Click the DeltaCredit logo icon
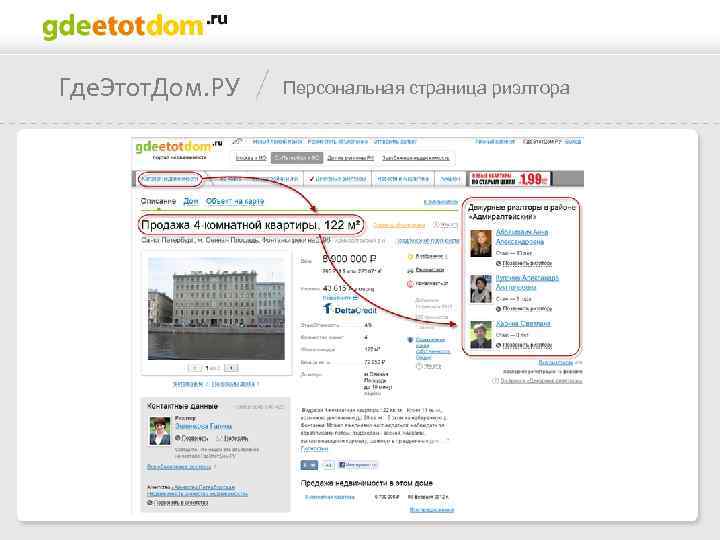 [327, 309]
